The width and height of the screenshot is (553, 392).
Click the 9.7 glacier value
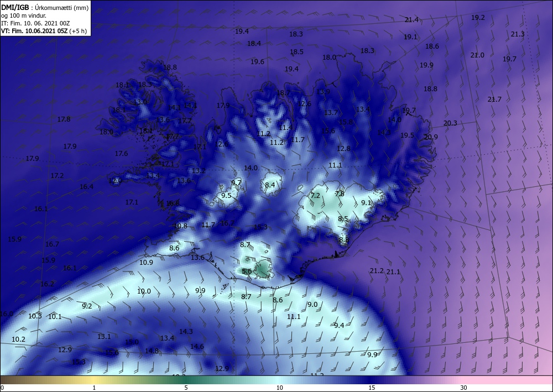pyautogui.click(x=236, y=182)
